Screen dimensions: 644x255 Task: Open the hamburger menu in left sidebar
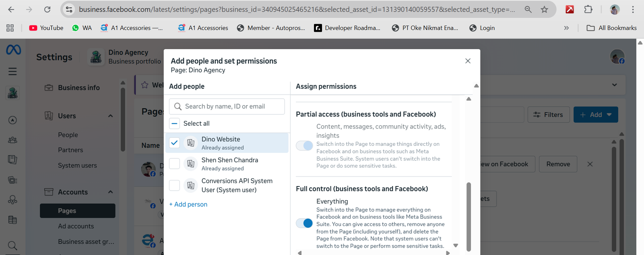click(12, 72)
